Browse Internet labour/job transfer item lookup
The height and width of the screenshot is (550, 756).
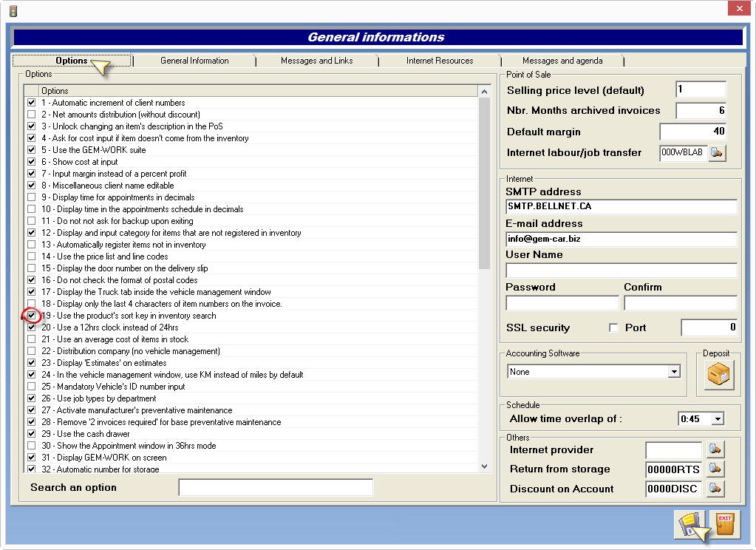click(x=717, y=153)
